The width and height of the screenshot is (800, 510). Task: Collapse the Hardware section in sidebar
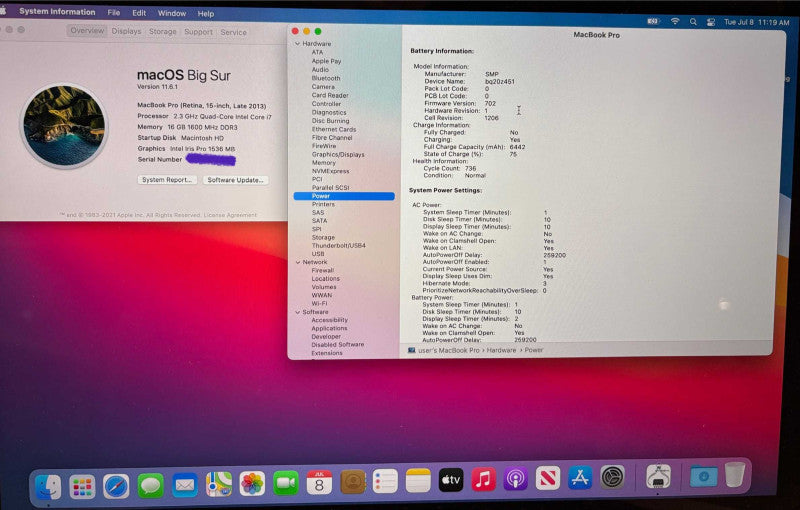pos(297,44)
